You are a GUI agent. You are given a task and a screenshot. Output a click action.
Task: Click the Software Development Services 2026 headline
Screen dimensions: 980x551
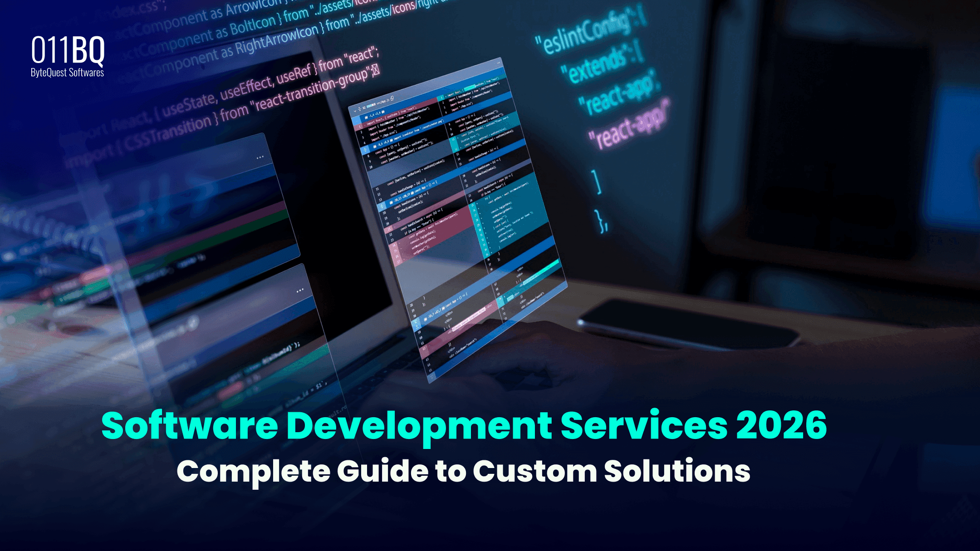467,424
